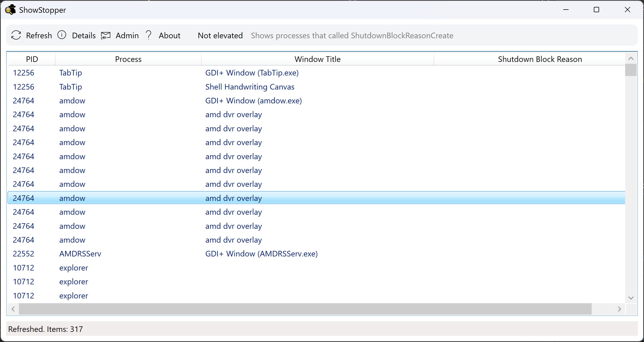
Task: Sort by Window Title column header
Action: point(317,59)
